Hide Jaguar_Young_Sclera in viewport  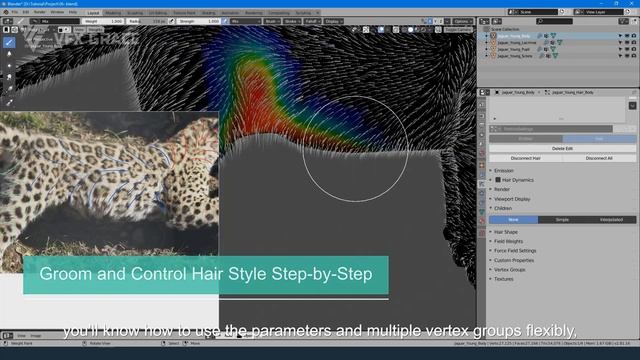pos(627,56)
